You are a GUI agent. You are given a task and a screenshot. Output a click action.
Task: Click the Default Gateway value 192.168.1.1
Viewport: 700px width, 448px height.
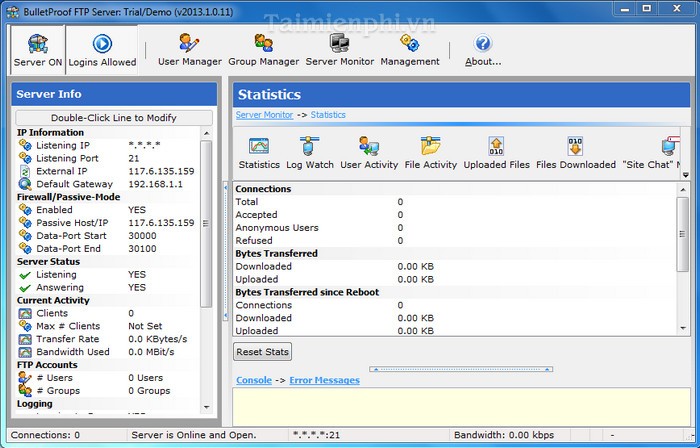pyautogui.click(x=155, y=184)
